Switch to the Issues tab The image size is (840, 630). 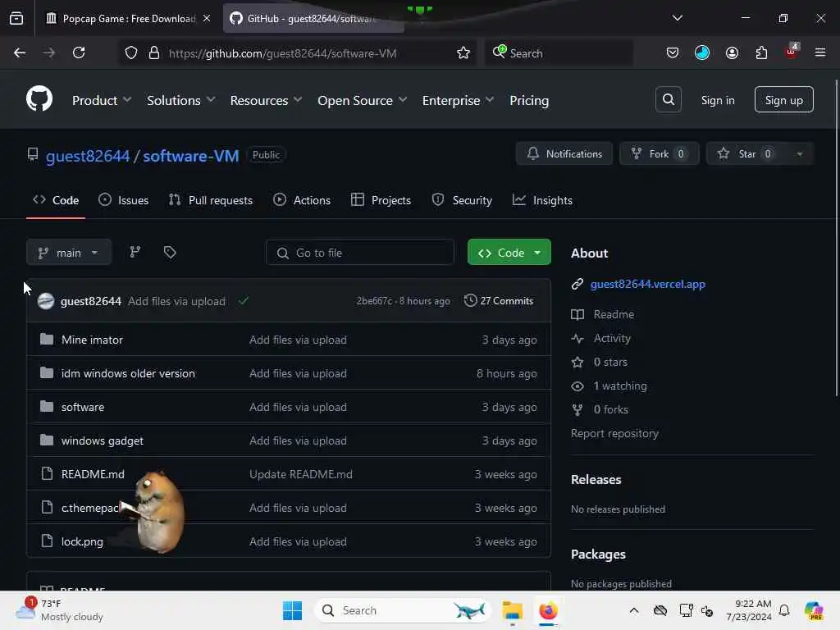click(x=124, y=200)
